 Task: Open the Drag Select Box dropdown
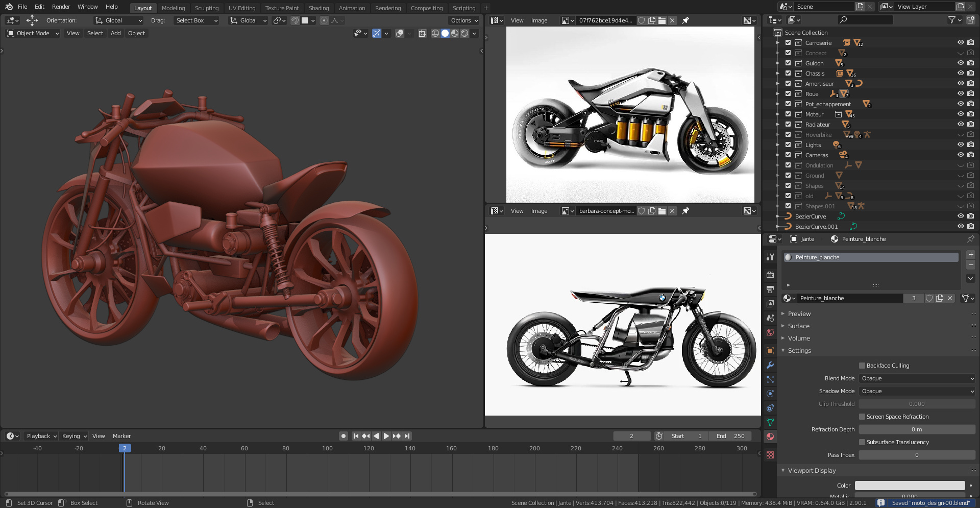(x=197, y=20)
